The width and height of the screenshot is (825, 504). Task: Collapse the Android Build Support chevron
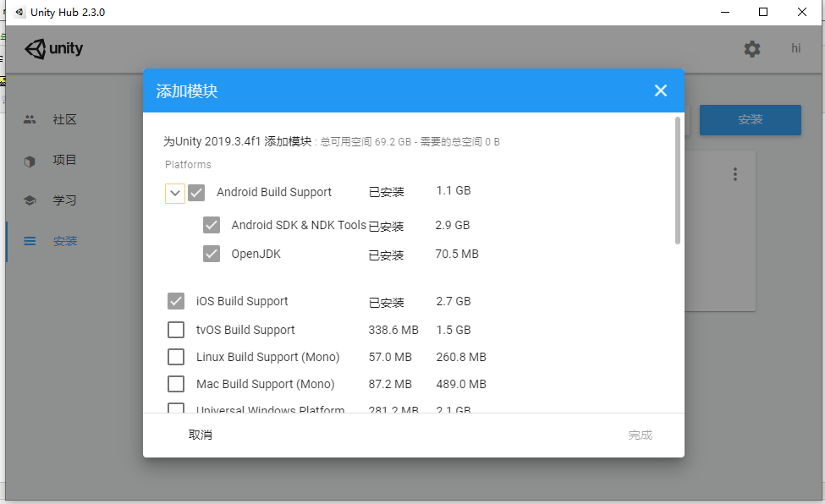(175, 193)
